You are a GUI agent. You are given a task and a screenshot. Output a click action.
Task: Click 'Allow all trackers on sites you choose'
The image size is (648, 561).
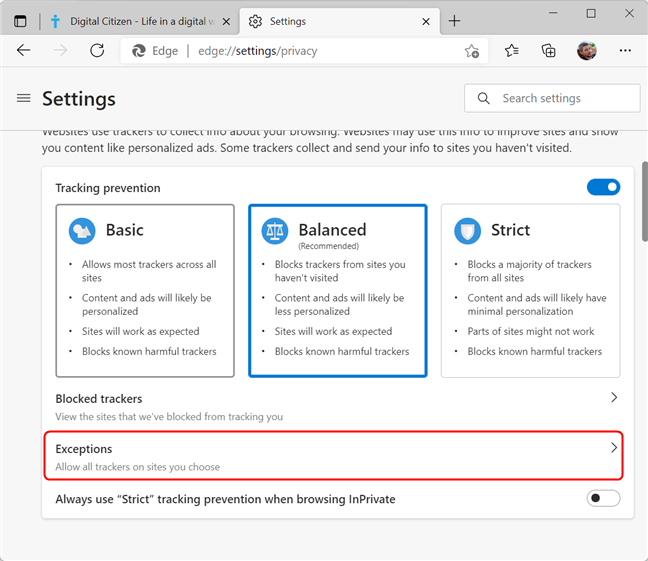click(x=138, y=467)
